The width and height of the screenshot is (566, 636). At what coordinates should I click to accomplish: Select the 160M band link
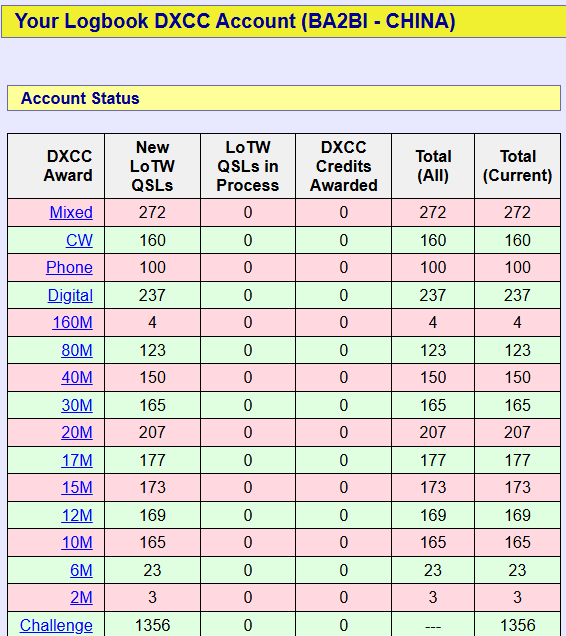[73, 322]
